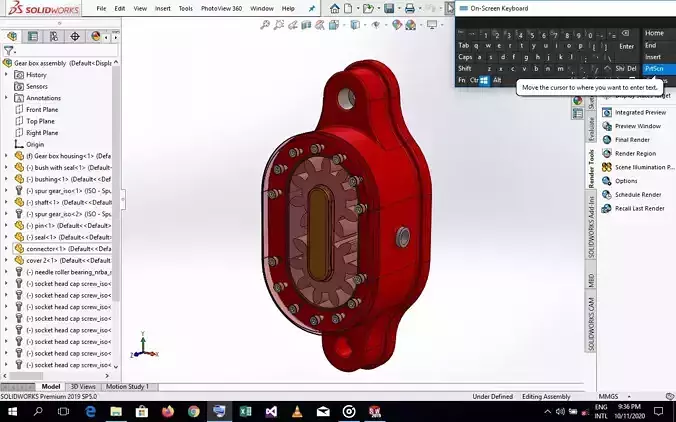Expand the Annotations folder in tree
Screen dimensions: 676x422
[6, 98]
